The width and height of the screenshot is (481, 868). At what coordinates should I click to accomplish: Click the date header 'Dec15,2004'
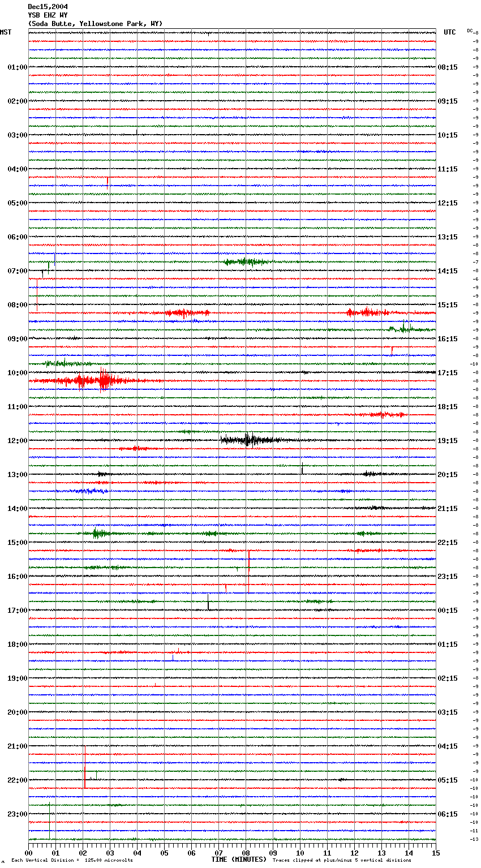coord(48,7)
